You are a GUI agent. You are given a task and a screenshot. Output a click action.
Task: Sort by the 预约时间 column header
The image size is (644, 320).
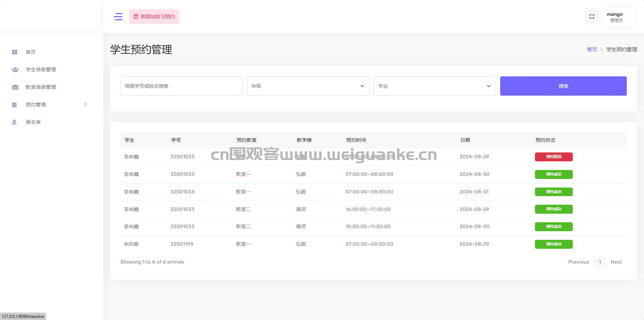(x=356, y=140)
